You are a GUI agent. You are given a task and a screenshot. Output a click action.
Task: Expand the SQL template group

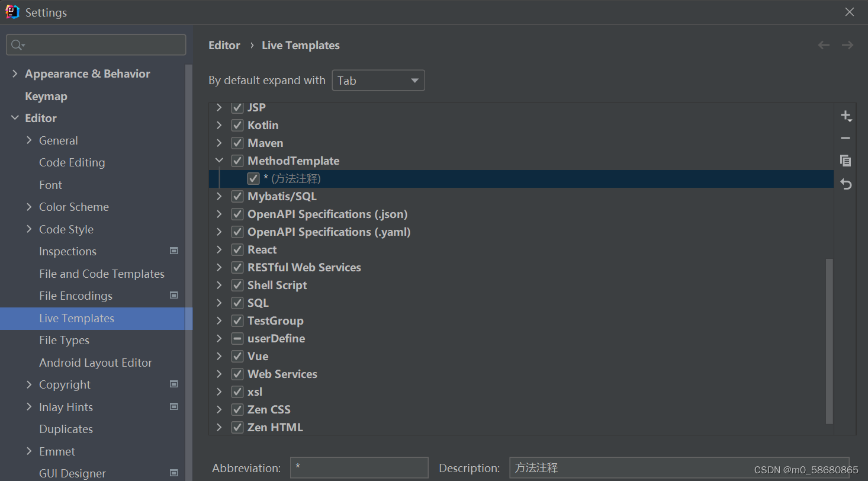pyautogui.click(x=219, y=303)
